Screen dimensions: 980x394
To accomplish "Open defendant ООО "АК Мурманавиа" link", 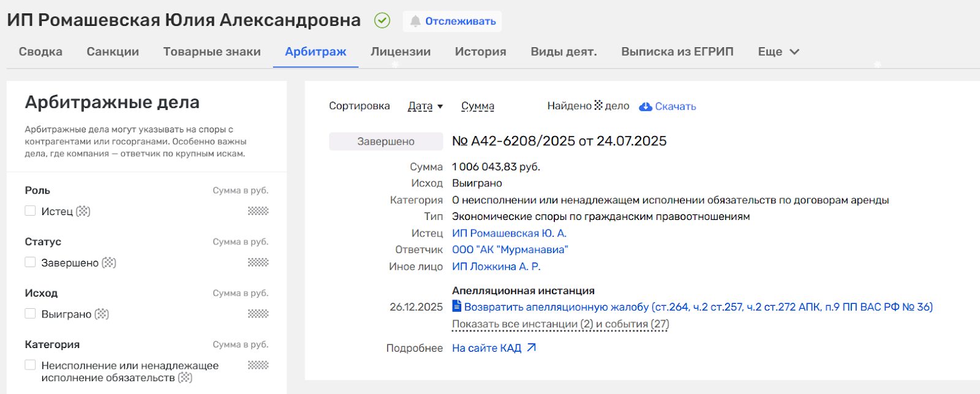I will [x=510, y=250].
